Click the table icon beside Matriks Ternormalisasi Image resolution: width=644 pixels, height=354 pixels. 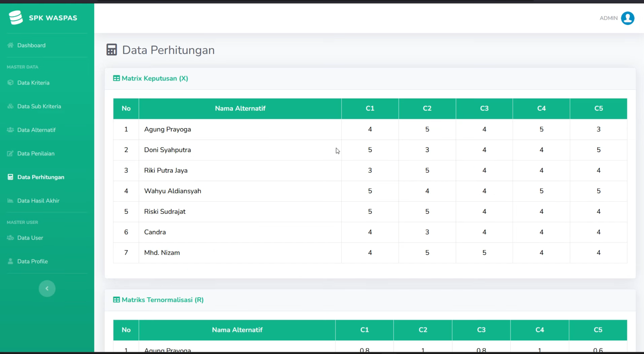[116, 300]
